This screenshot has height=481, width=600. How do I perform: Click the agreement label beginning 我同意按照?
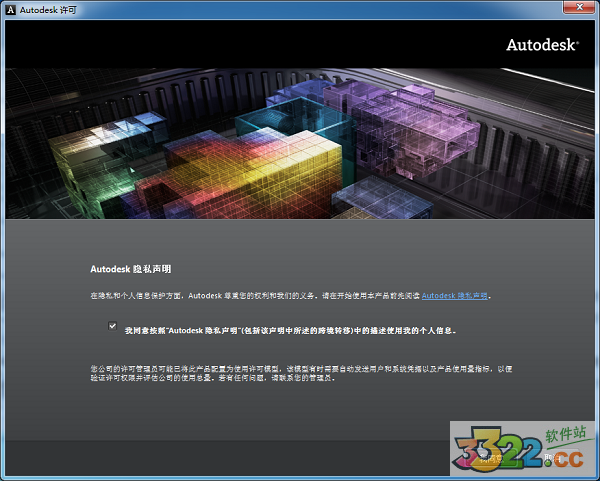click(290, 330)
